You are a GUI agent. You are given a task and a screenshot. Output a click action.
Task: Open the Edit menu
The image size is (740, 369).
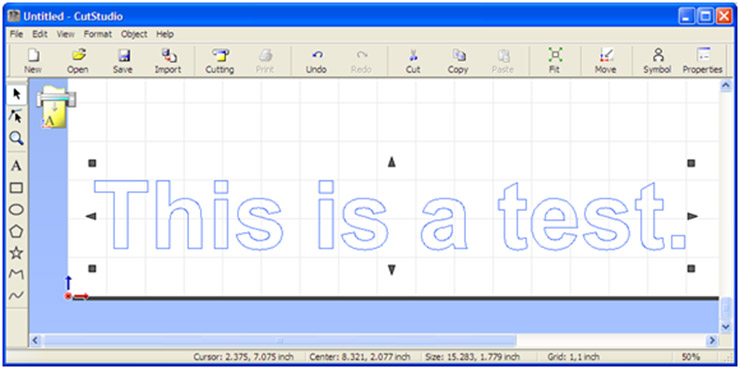click(40, 34)
